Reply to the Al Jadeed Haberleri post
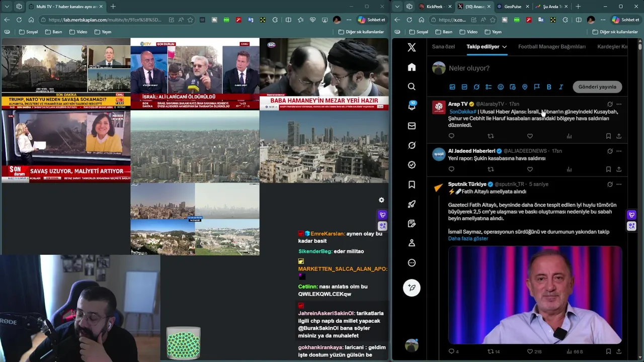Screen dimensions: 644x362 pyautogui.click(x=451, y=169)
